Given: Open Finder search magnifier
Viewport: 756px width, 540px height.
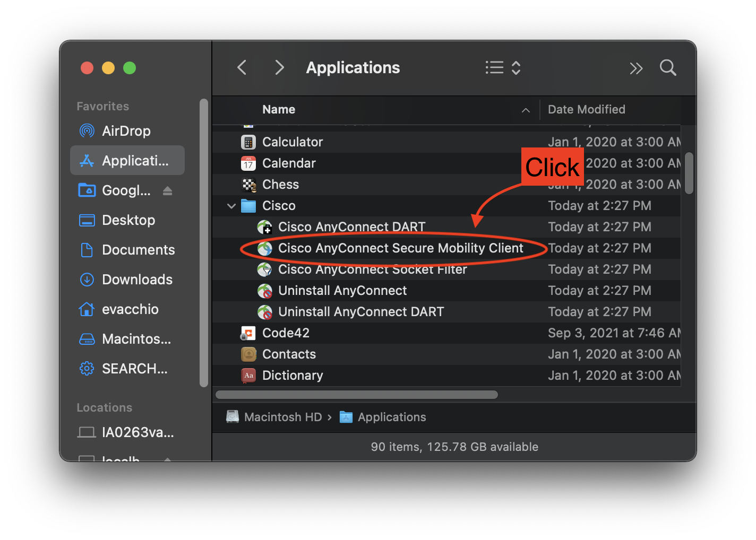Looking at the screenshot, I should pos(668,68).
